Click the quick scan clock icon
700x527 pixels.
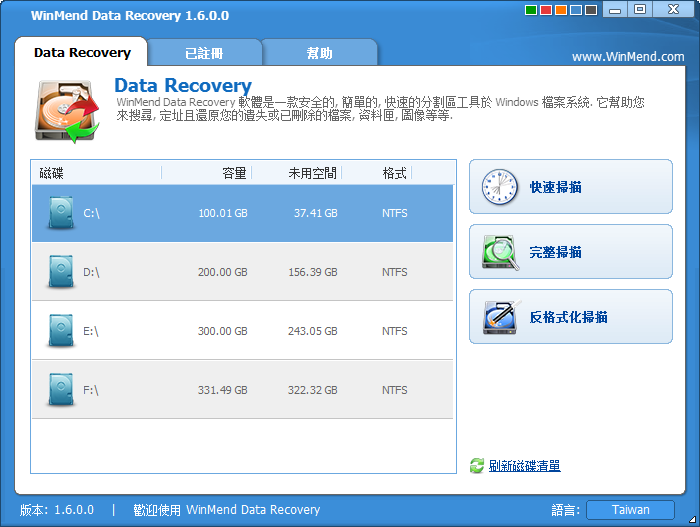tap(499, 187)
